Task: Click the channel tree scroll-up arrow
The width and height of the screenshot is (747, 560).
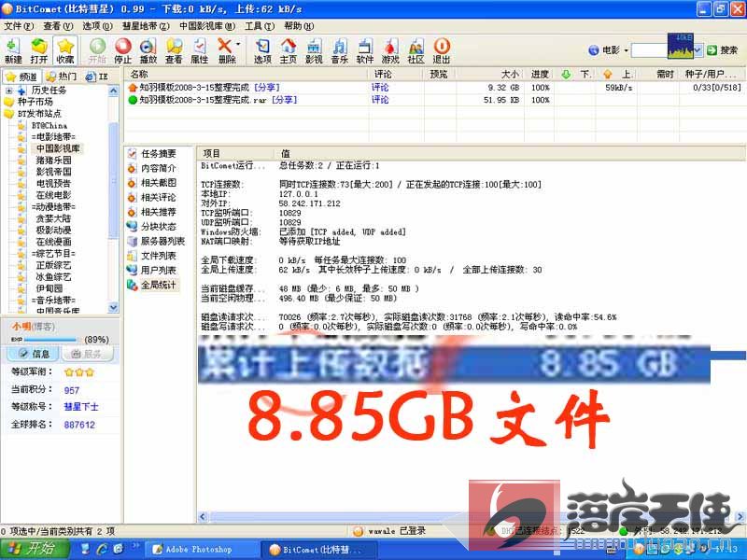Action: pos(113,91)
